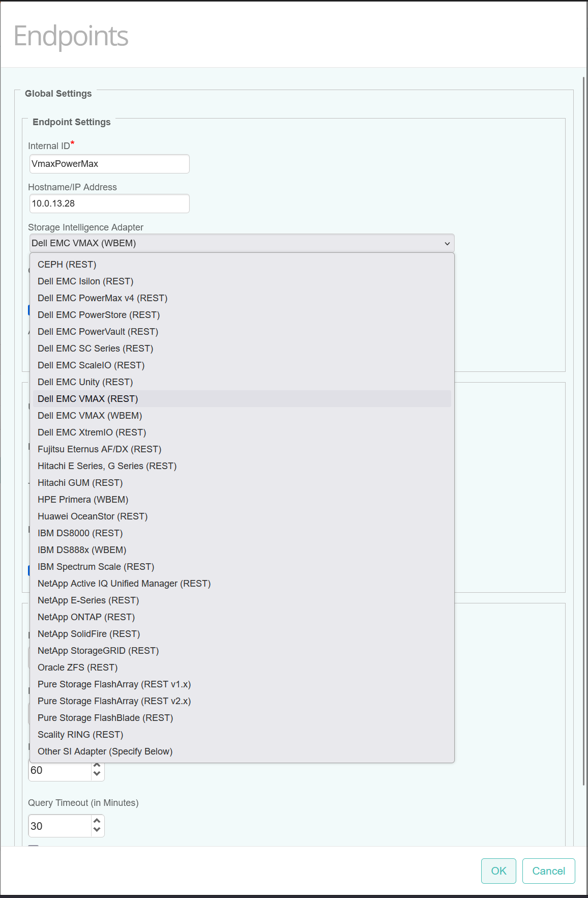Pick NetApp ONTAP (REST) option
Image resolution: width=588 pixels, height=898 pixels.
pos(242,617)
